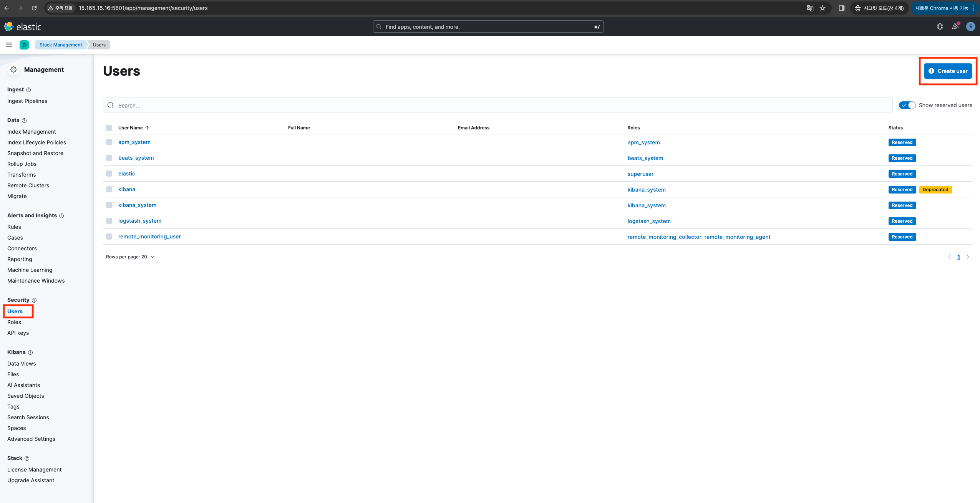Go to next page chevron
This screenshot has height=503, width=980.
[967, 257]
